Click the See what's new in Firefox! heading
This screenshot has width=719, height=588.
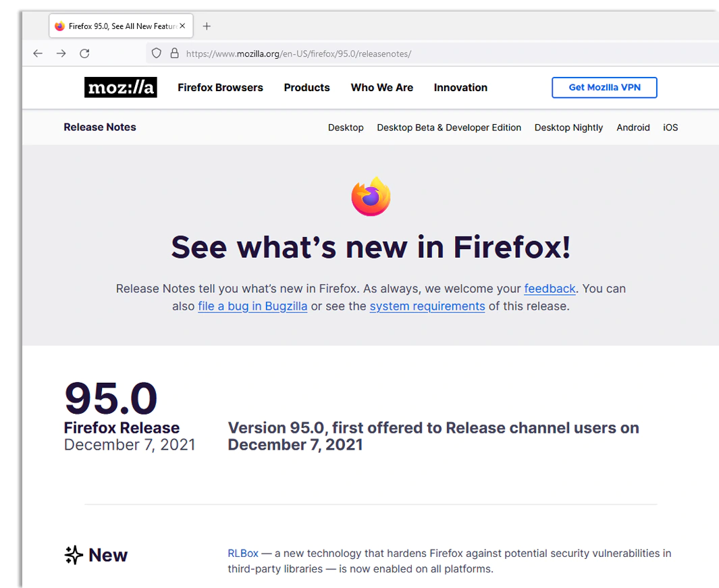pyautogui.click(x=371, y=247)
